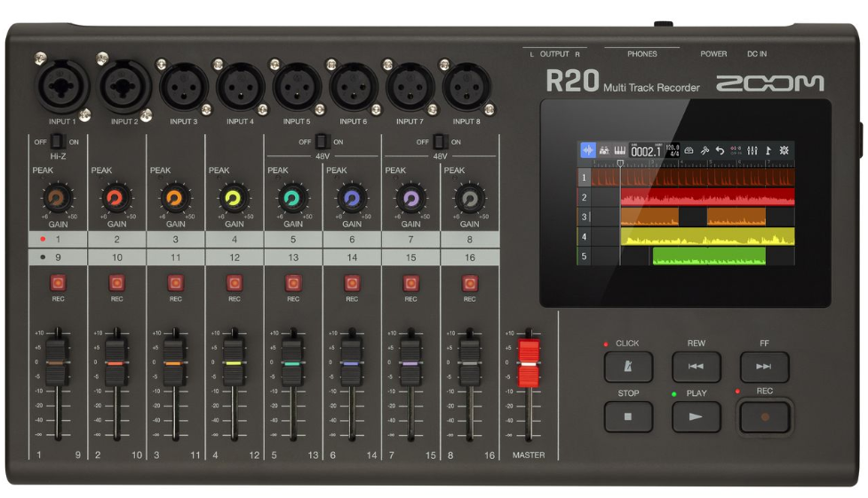868x498 pixels.
Task: Toggle the Hi-Z switch for Input 1
Action: pyautogui.click(x=57, y=141)
